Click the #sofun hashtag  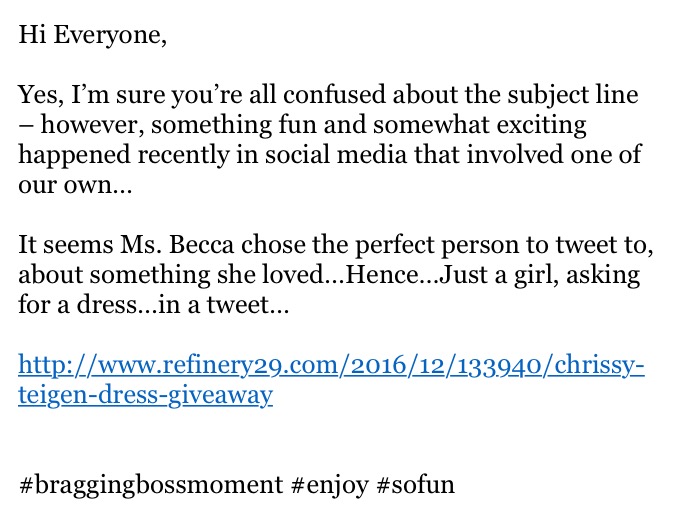[x=415, y=485]
